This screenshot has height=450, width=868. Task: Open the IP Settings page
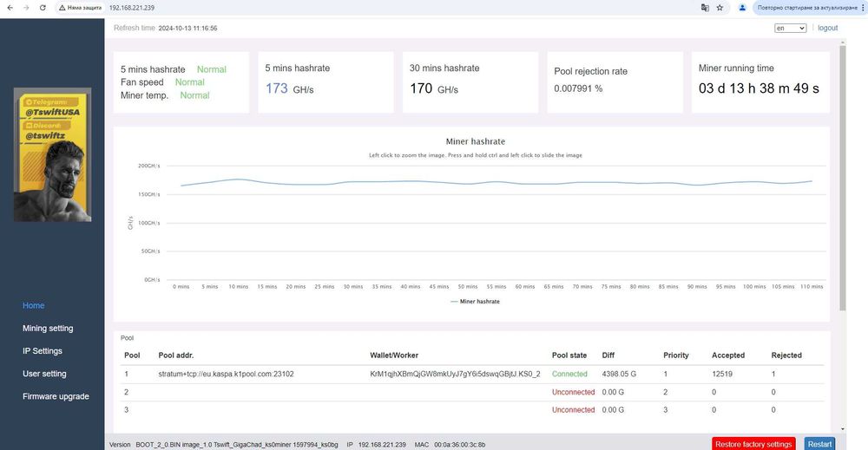pyautogui.click(x=42, y=350)
